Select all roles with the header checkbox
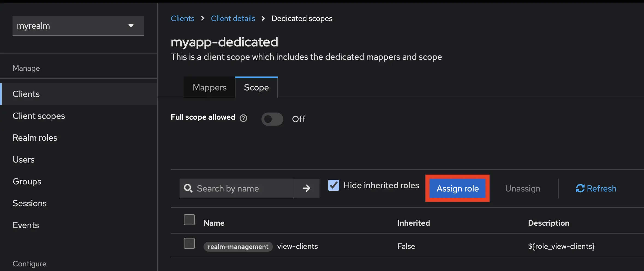Image resolution: width=644 pixels, height=271 pixels. tap(189, 219)
